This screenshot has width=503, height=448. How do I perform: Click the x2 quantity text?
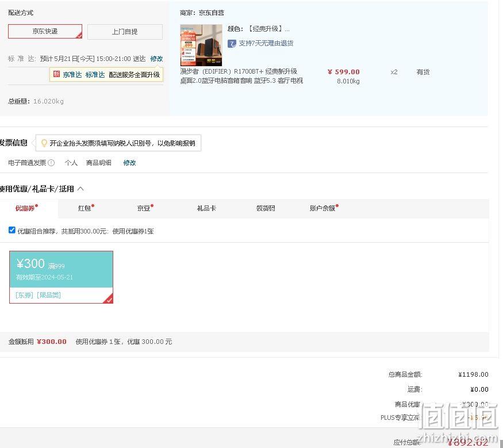point(394,72)
